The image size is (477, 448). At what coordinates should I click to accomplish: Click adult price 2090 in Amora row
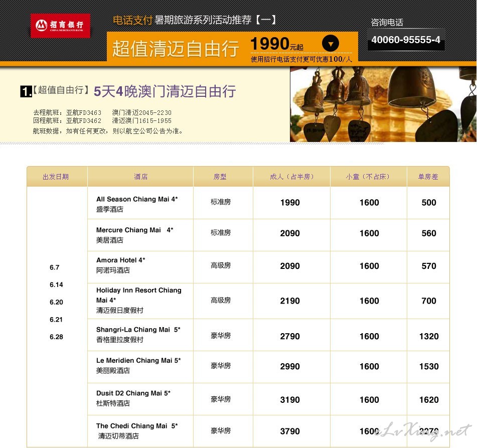290,266
